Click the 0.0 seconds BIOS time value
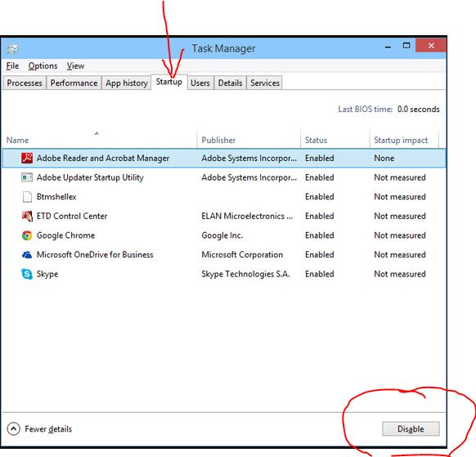This screenshot has width=476, height=457. coord(418,110)
